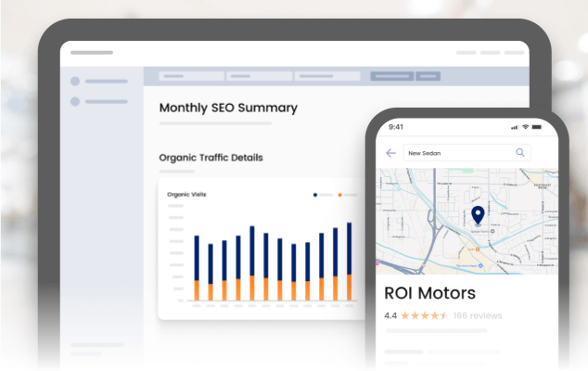Open the ROI Motors listing title
588x371 pixels.
point(429,293)
